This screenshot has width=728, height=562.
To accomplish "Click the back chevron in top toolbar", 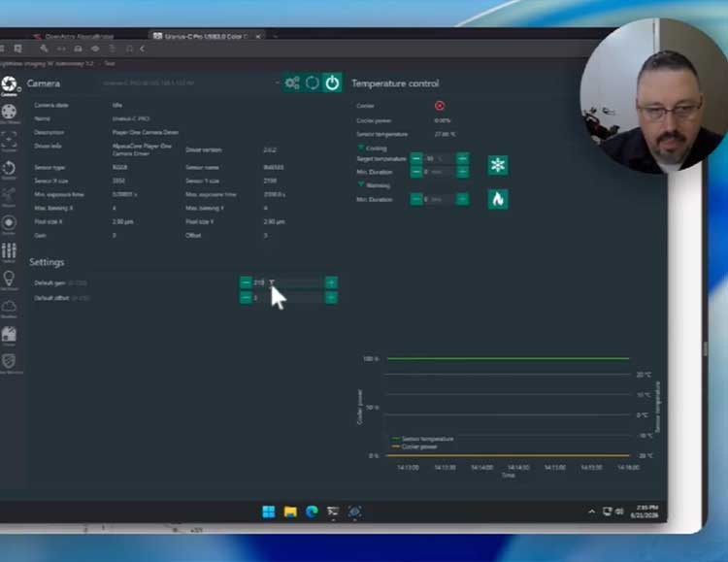I will click(x=143, y=49).
